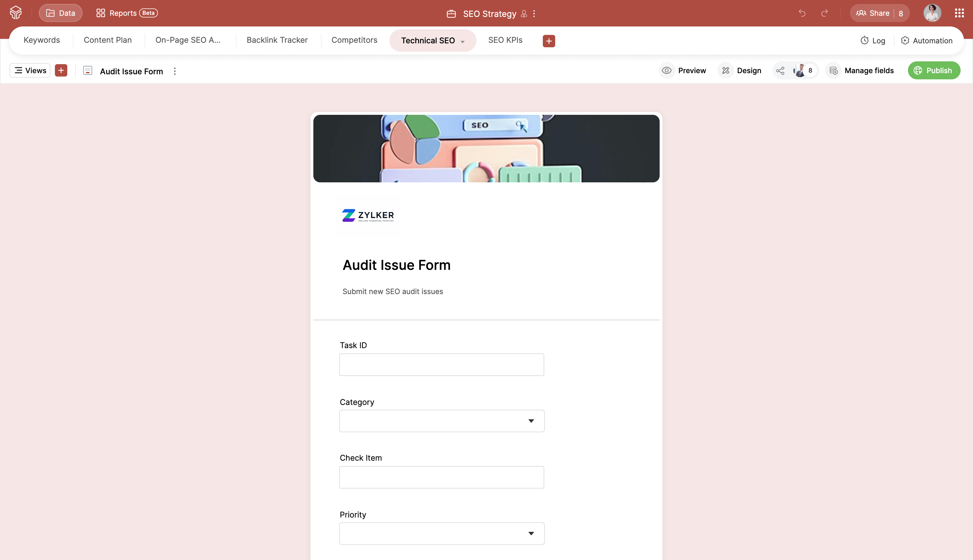Viewport: 973px width, 560px height.
Task: Open the user profile avatar
Action: 932,13
